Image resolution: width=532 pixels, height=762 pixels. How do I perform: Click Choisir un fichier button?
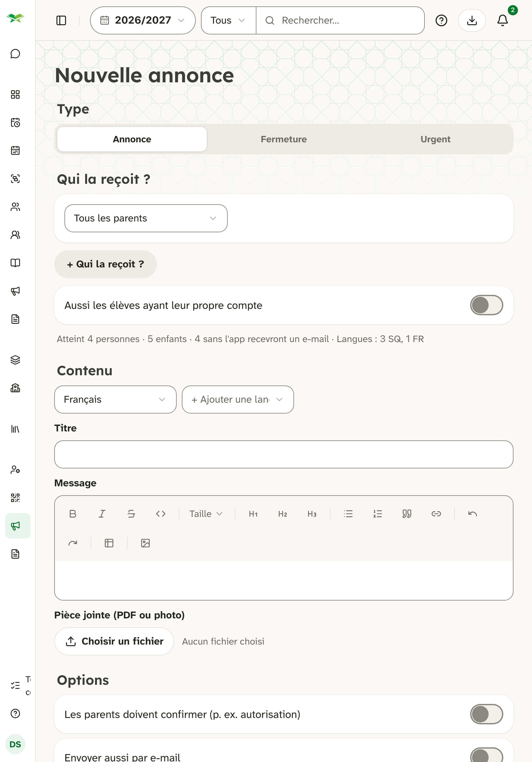pyautogui.click(x=114, y=641)
